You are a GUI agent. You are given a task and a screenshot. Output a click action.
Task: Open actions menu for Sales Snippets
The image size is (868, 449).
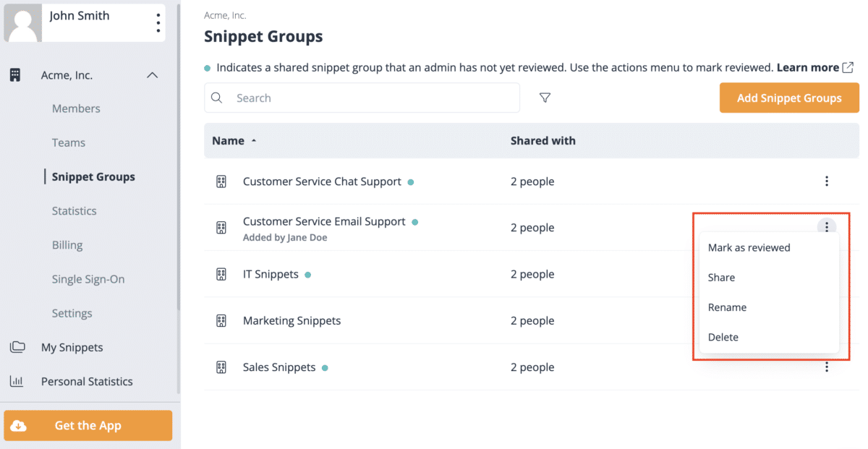[x=827, y=367]
